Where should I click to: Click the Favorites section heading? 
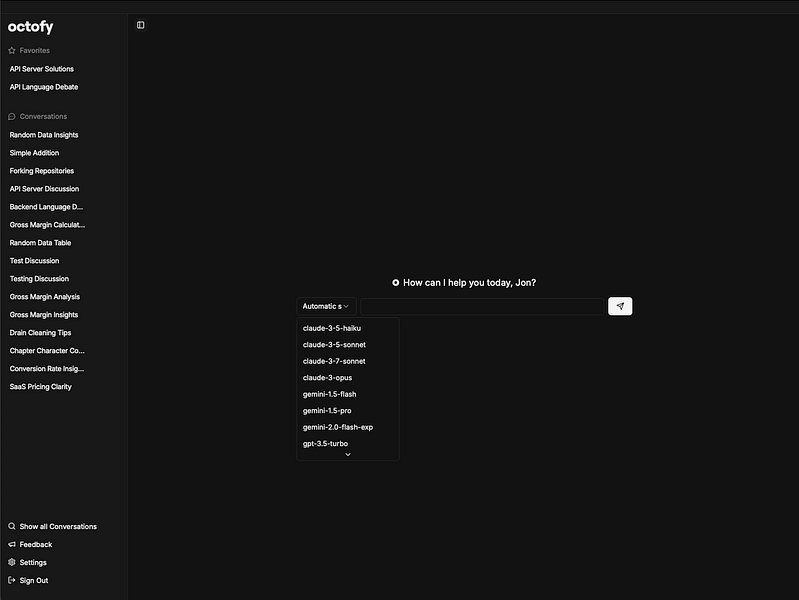(35, 50)
